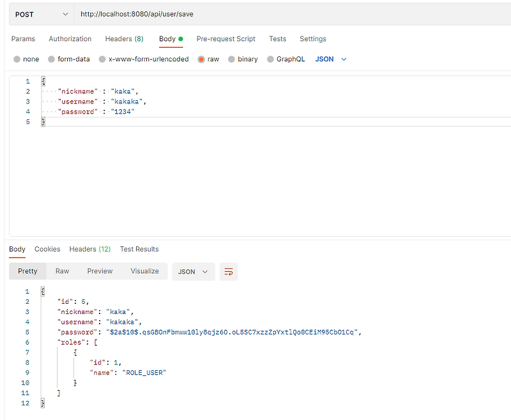Choose x-www-form-urlencoded body option
The width and height of the screenshot is (511, 420).
point(102,59)
